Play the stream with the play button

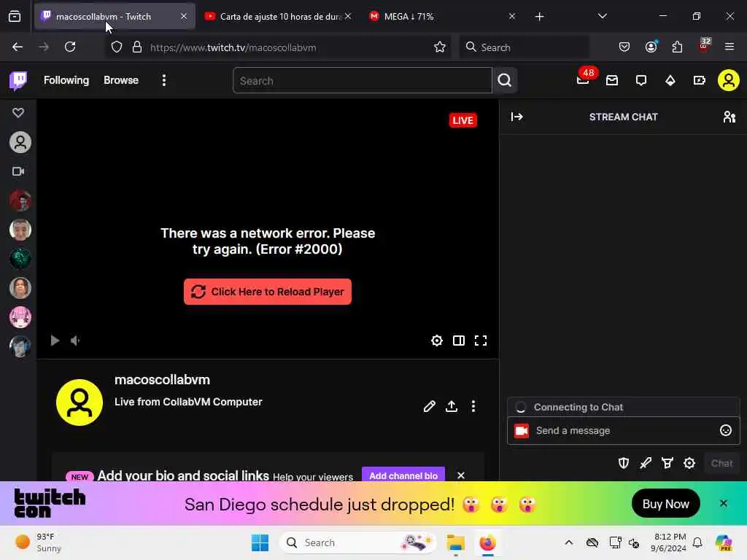55,341
